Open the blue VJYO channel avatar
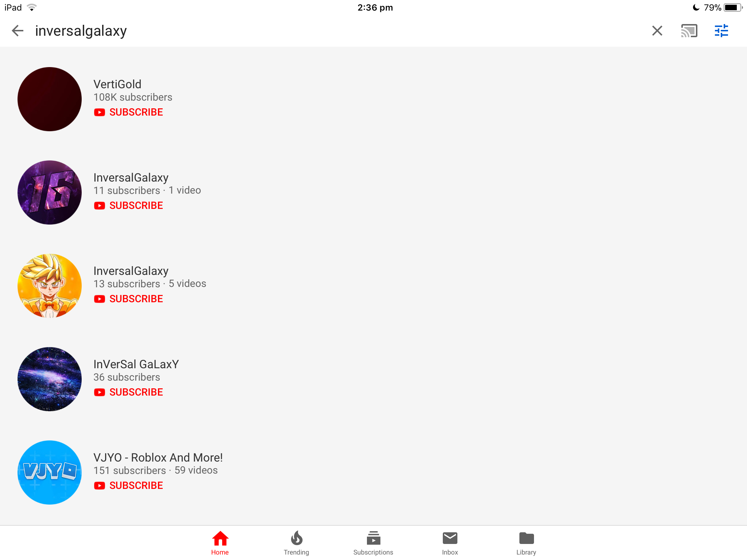747x560 pixels. pyautogui.click(x=50, y=472)
